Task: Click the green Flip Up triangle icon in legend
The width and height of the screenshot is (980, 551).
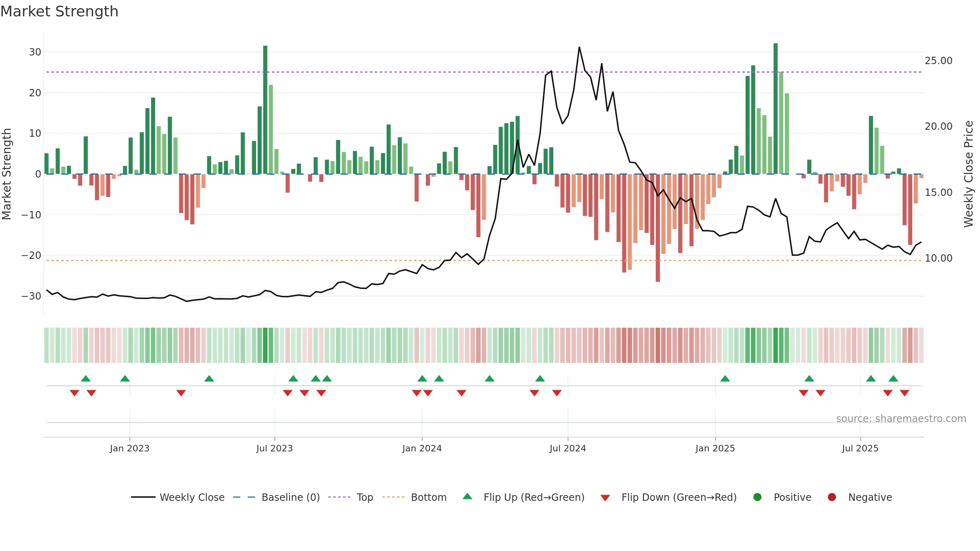Action: (x=468, y=496)
